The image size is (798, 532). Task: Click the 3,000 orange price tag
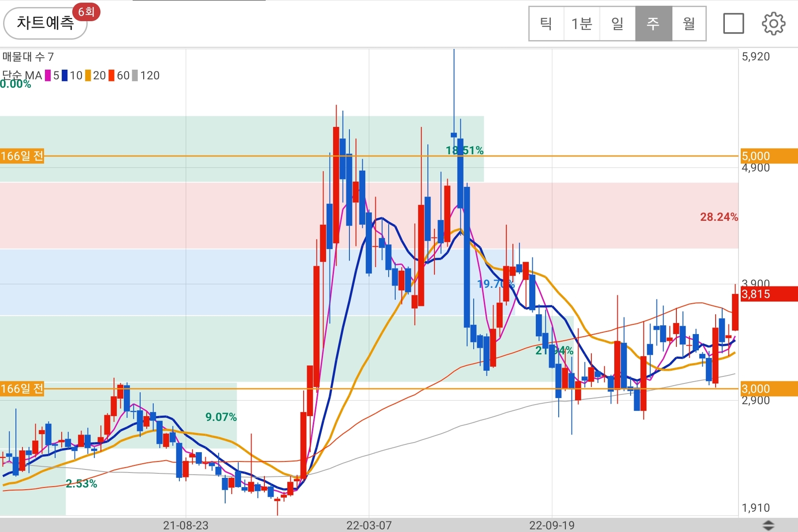tap(769, 389)
